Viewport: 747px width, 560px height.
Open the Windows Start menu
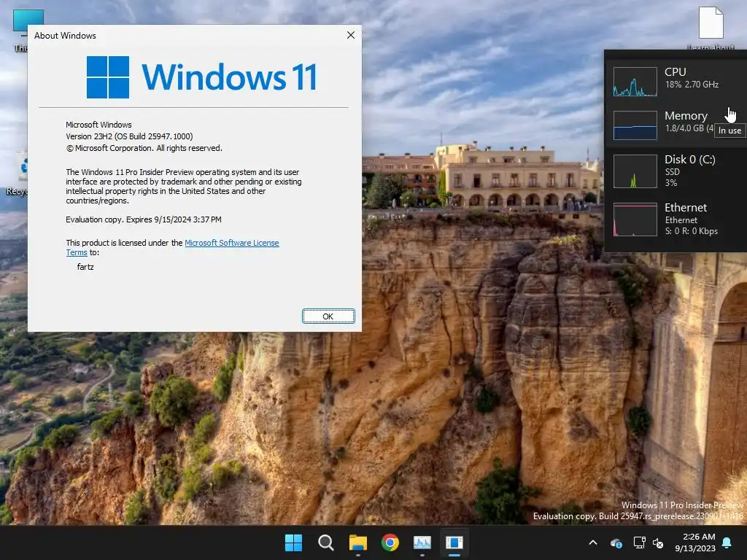(293, 542)
